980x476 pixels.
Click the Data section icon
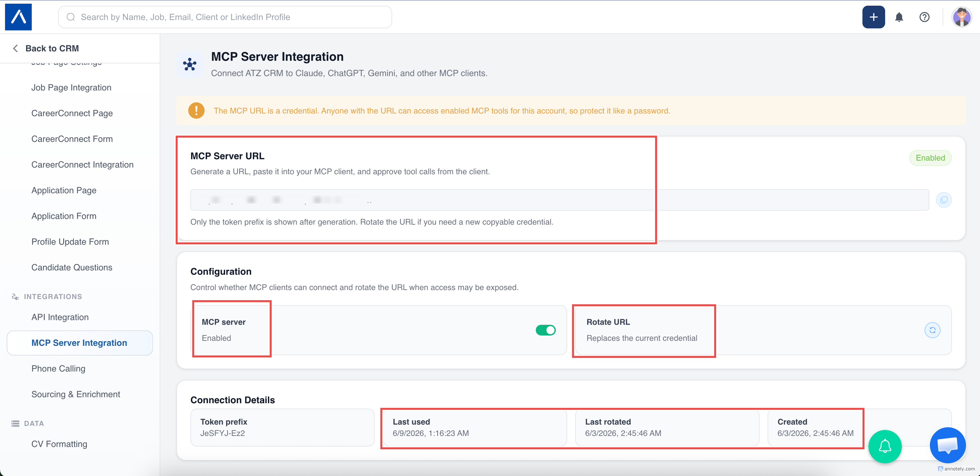tap(15, 424)
